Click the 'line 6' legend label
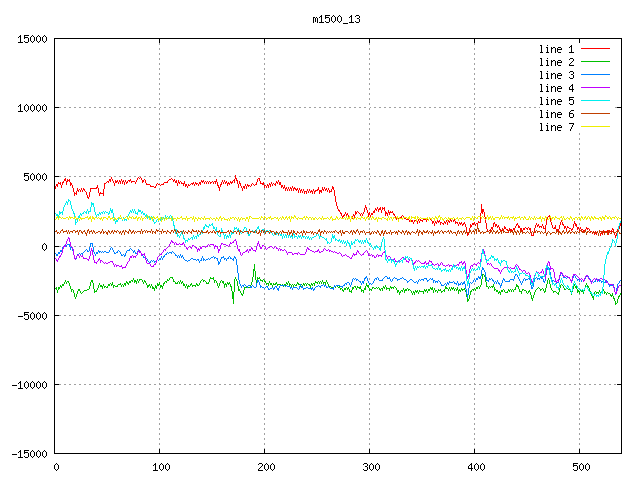640x480 pixels. 557,114
